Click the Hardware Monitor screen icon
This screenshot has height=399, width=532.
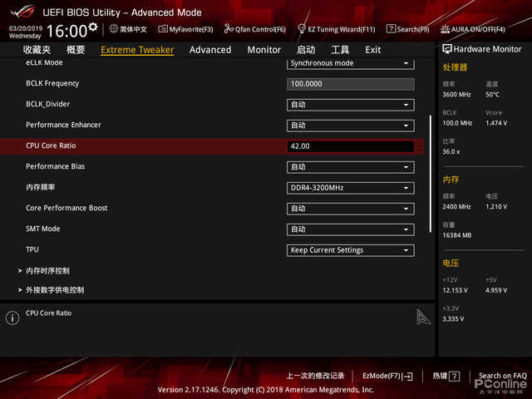click(447, 49)
